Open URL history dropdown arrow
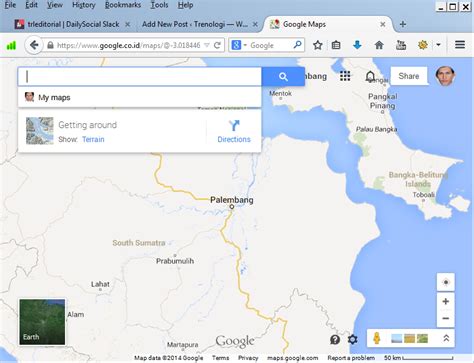 (207, 45)
